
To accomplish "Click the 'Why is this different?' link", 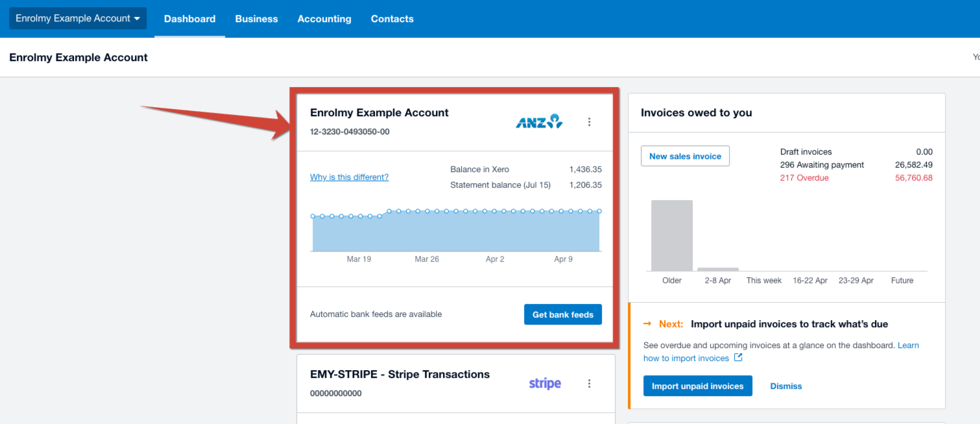I will click(x=349, y=177).
